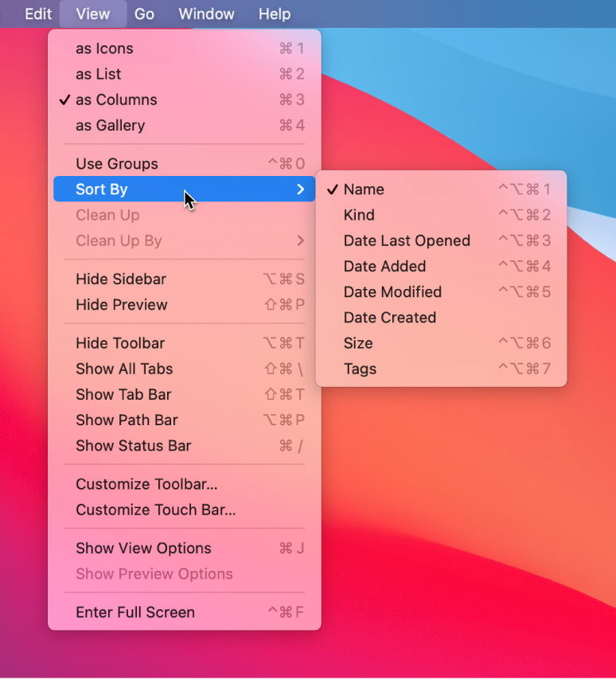This screenshot has width=616, height=680.
Task: Choose Show Tab Bar
Action: pyautogui.click(x=184, y=395)
